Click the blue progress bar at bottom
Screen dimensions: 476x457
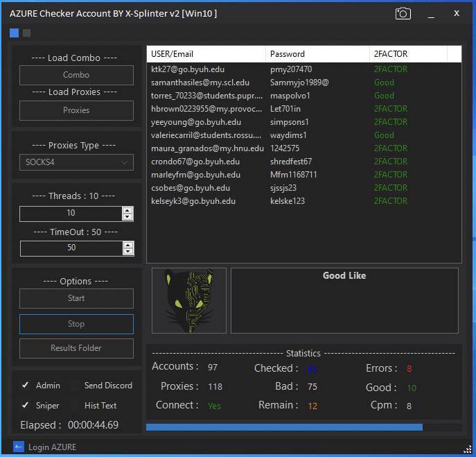284,427
